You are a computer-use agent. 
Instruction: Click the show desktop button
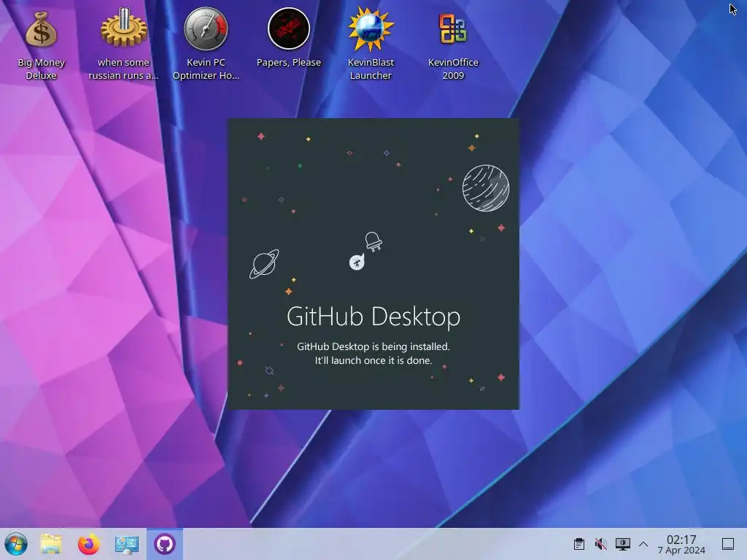click(x=728, y=544)
